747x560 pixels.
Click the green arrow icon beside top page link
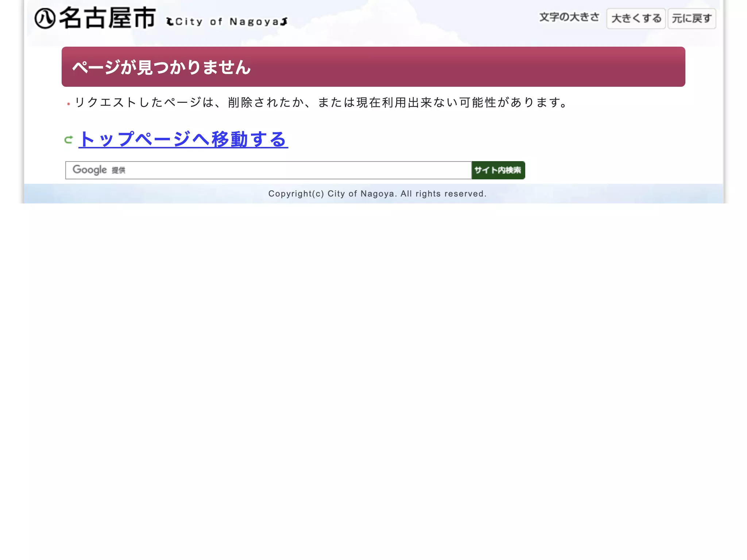click(x=69, y=139)
